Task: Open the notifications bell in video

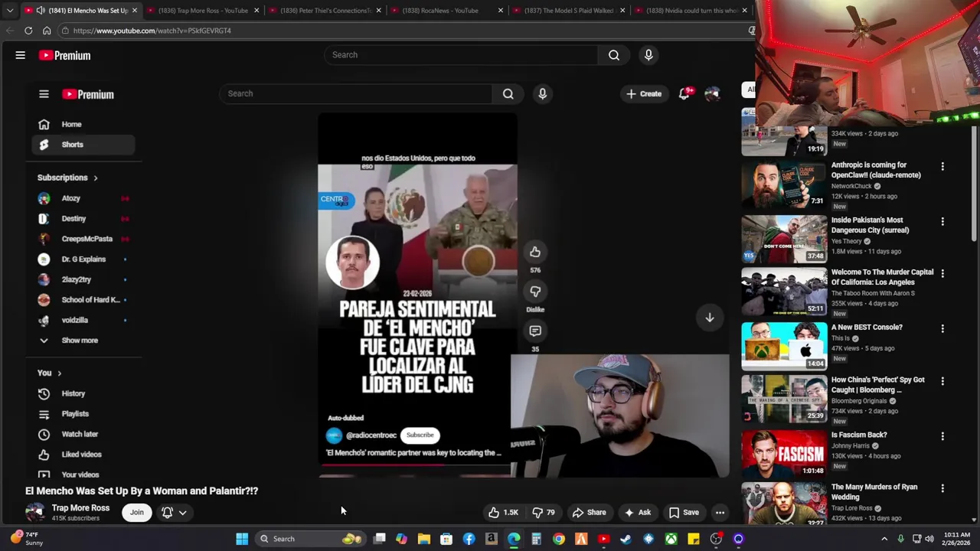Action: coord(684,93)
